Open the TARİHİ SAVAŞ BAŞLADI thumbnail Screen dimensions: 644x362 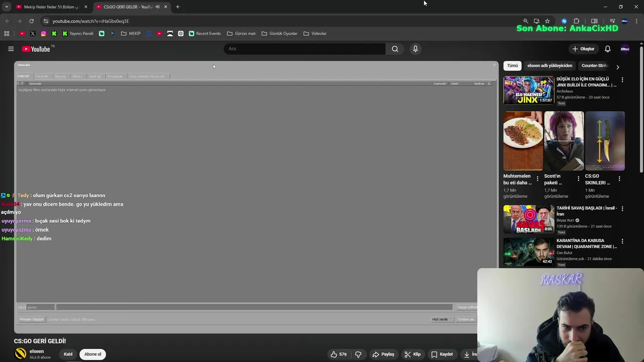pyautogui.click(x=528, y=219)
